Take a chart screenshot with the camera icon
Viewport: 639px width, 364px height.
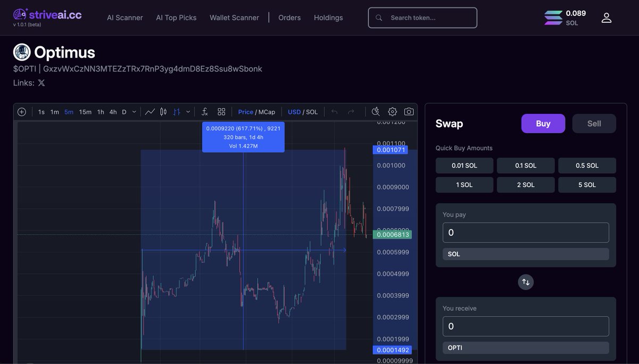tap(408, 112)
